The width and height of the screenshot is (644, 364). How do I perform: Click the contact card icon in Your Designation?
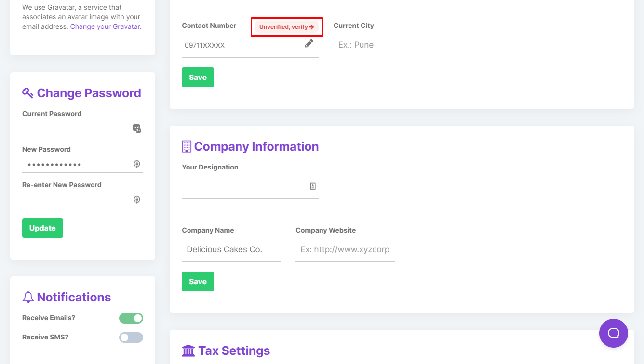pos(313,186)
